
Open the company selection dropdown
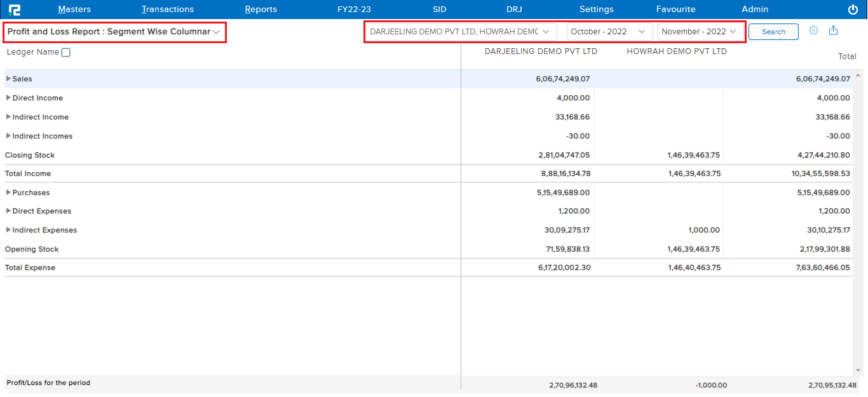tap(460, 32)
